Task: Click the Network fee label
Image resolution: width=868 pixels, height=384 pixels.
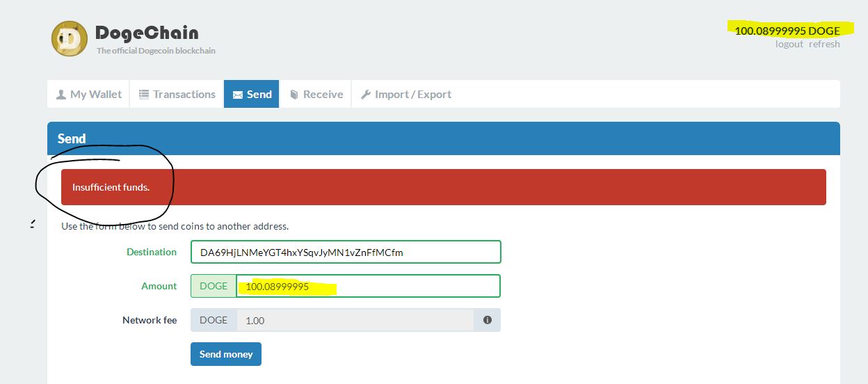Action: [x=150, y=320]
